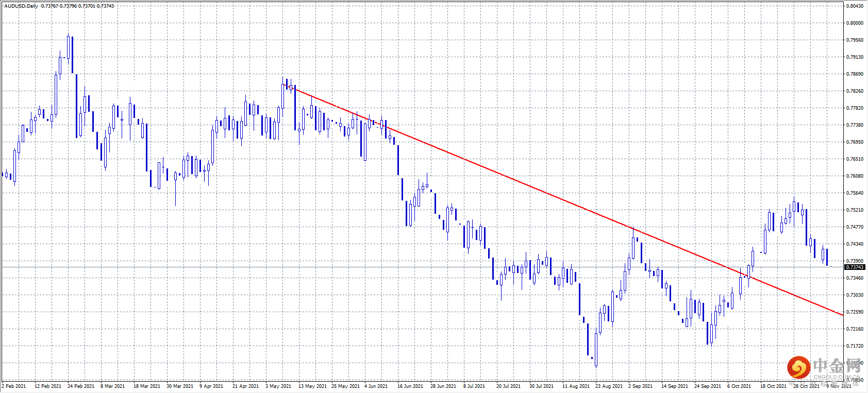The width and height of the screenshot is (868, 393).
Task: Select the 0.78690 price level label
Action: [855, 74]
